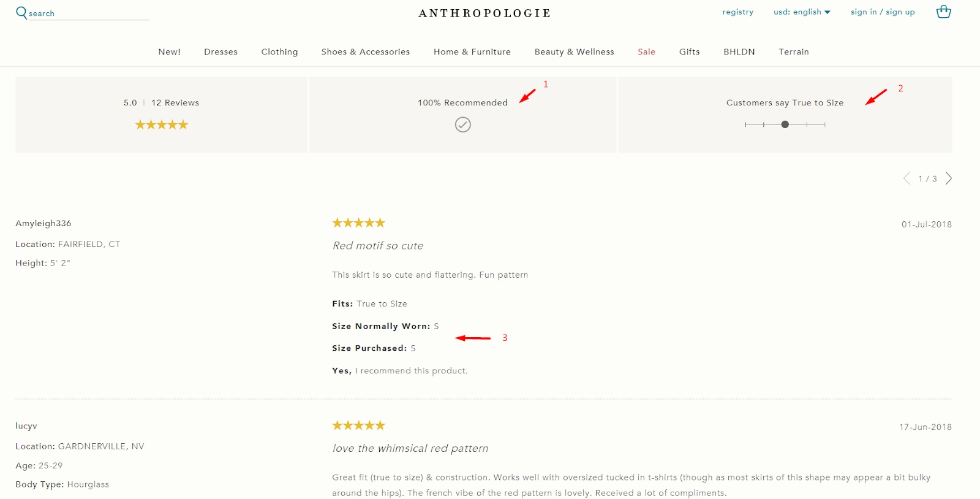Viewport: 980px width, 499px height.
Task: Click Amyleigh336's review star rating
Action: (358, 223)
